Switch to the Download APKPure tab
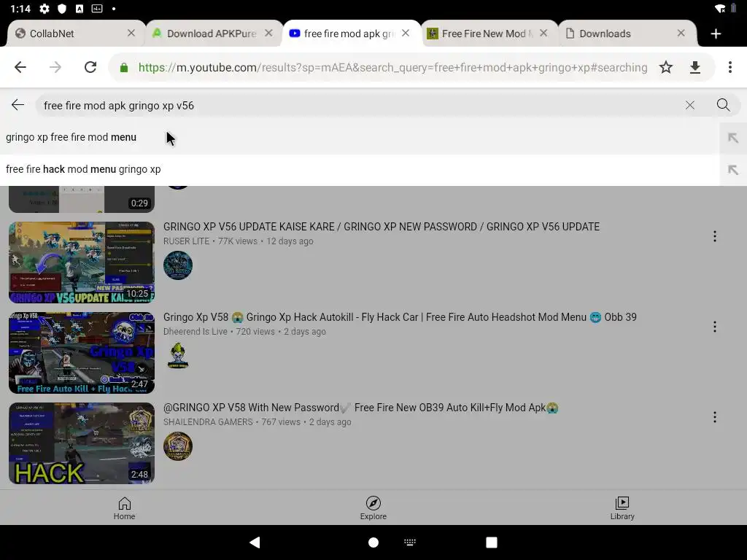 tap(209, 34)
